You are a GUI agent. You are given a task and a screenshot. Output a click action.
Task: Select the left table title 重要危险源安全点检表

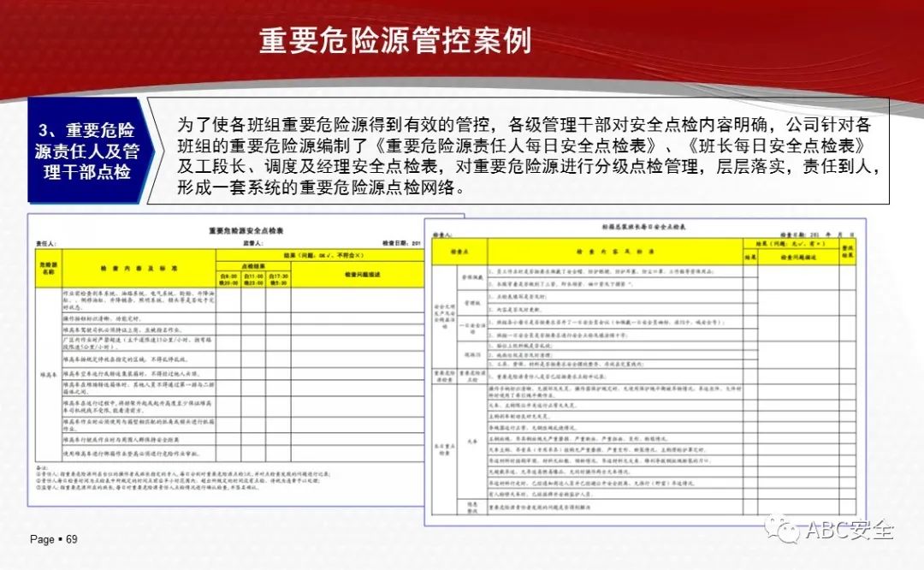pos(246,231)
